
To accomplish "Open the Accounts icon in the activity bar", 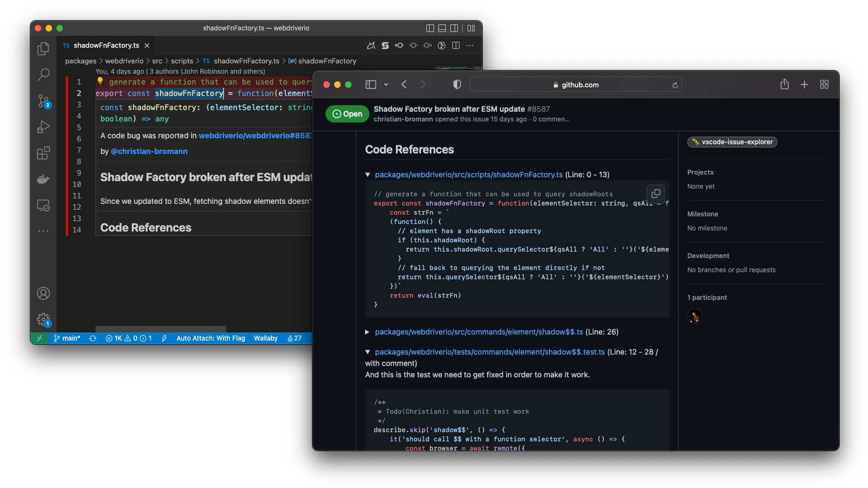I will pos(43,293).
